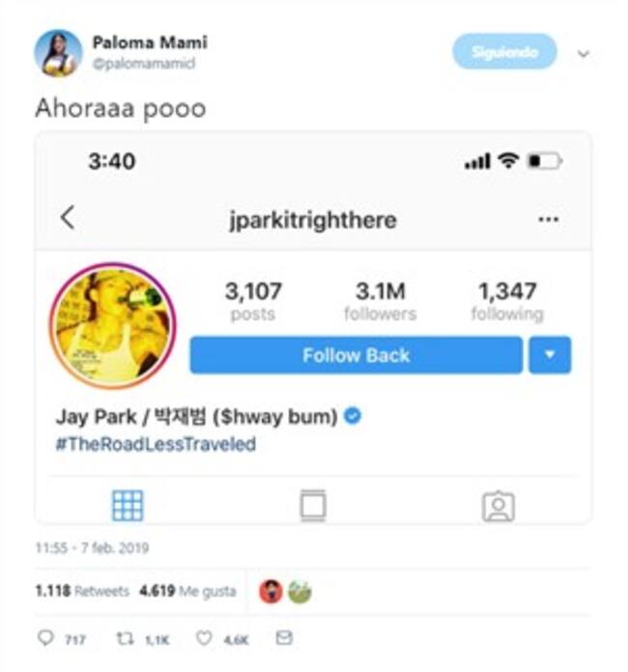
Task: View Jay Park's story profile picture
Action: point(112,325)
